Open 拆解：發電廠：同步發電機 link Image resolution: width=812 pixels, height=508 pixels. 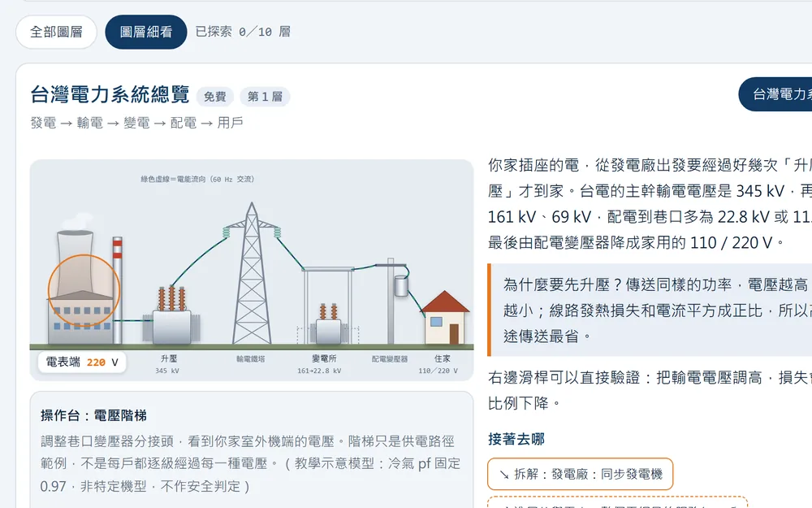pyautogui.click(x=580, y=474)
